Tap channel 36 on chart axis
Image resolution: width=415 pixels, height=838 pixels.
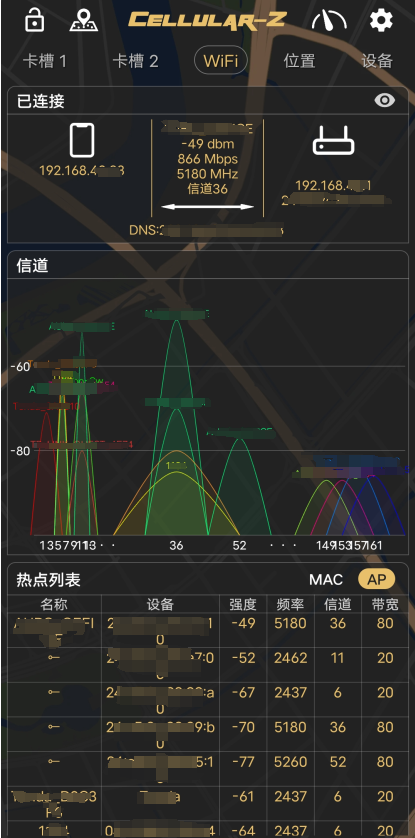coord(176,545)
